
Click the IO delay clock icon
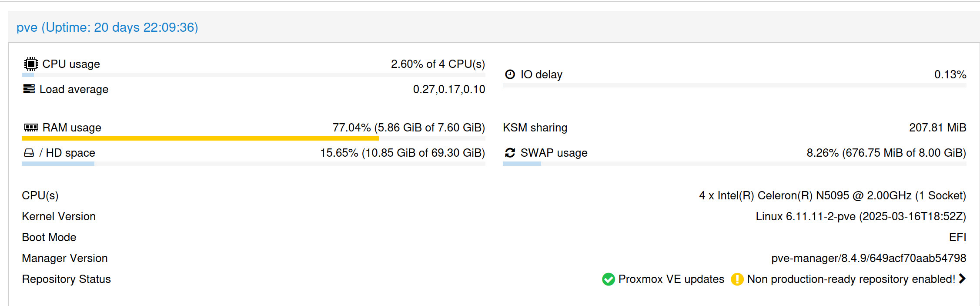[510, 74]
